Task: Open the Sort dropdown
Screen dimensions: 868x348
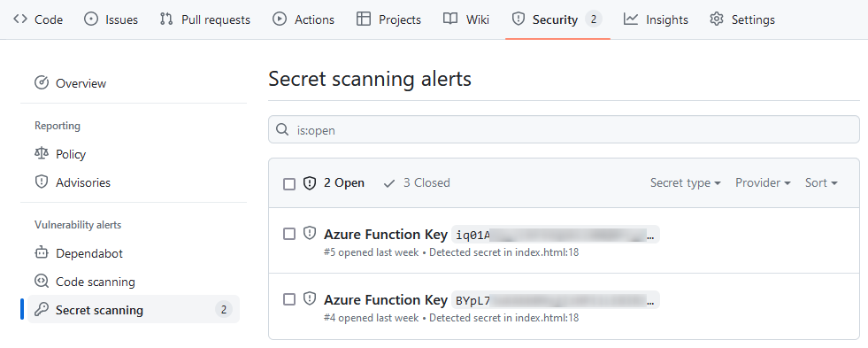Action: [x=821, y=183]
